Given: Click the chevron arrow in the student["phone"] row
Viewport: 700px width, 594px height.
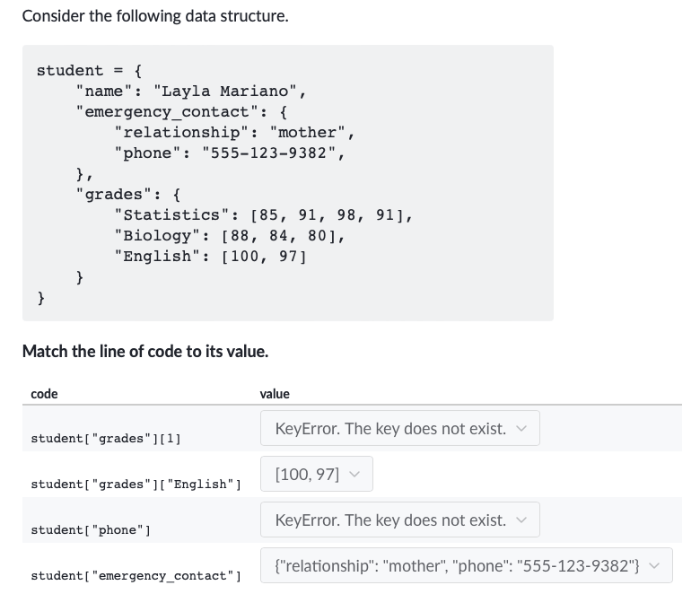Looking at the screenshot, I should point(521,520).
